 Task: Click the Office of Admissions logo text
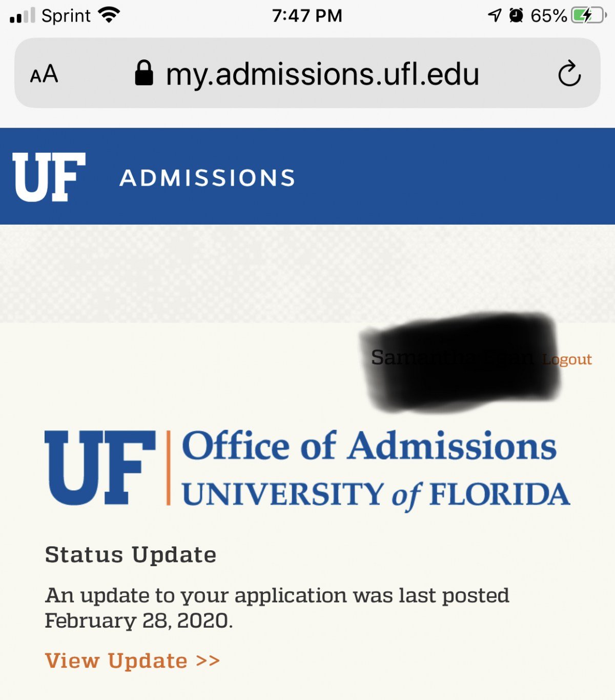pyautogui.click(x=369, y=446)
